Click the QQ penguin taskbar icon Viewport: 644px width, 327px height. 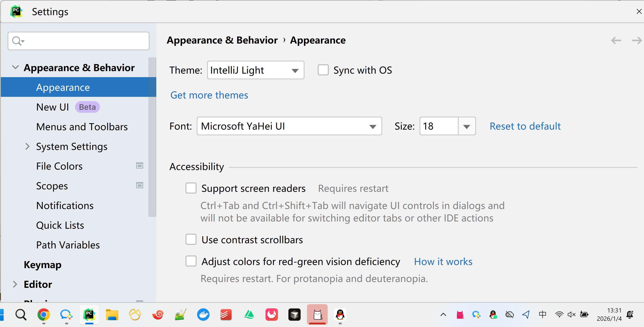tap(340, 315)
